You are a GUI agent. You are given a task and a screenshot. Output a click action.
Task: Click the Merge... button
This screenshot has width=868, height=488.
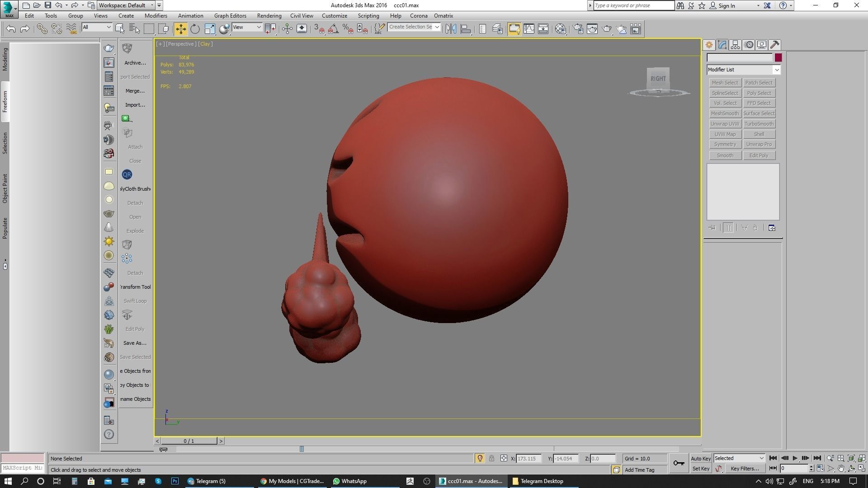[135, 91]
